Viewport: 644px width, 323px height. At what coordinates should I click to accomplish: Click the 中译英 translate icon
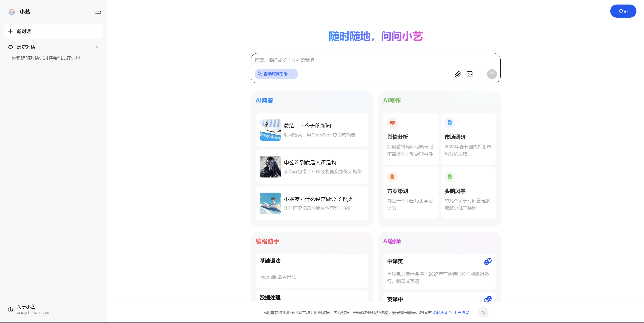488,261
